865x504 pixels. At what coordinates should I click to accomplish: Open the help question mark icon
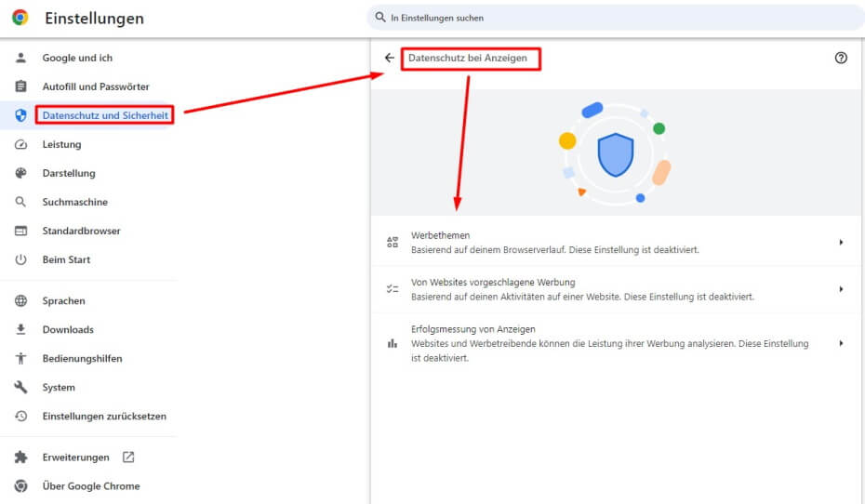click(841, 58)
